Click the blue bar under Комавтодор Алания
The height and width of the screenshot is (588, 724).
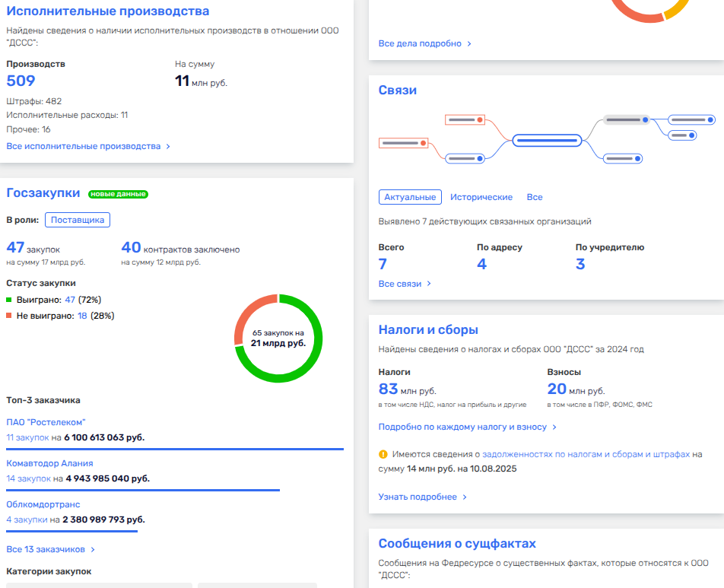(143, 490)
